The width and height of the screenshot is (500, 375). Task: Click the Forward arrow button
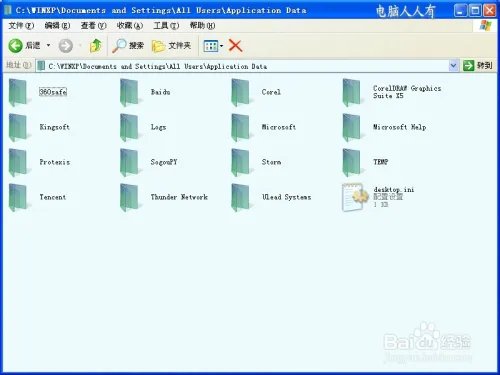point(66,46)
